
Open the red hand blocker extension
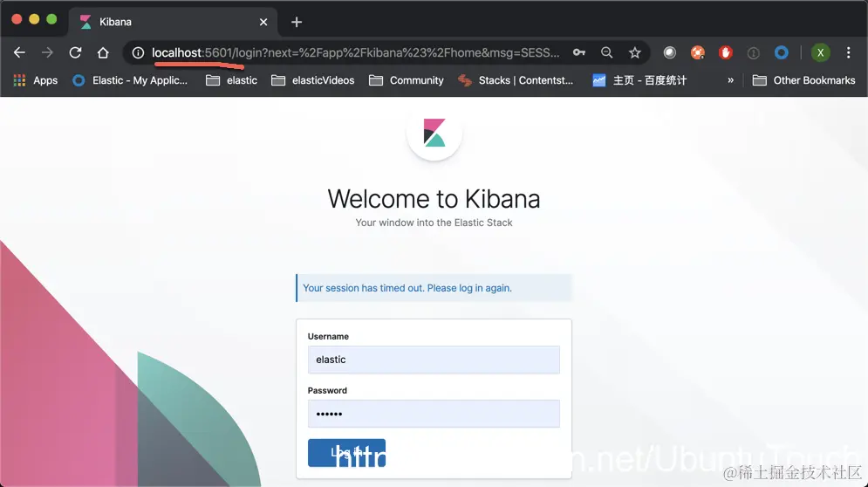click(725, 52)
